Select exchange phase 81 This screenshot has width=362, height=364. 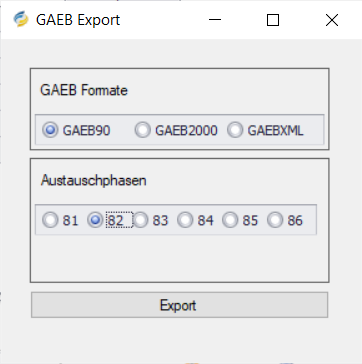pyautogui.click(x=60, y=220)
